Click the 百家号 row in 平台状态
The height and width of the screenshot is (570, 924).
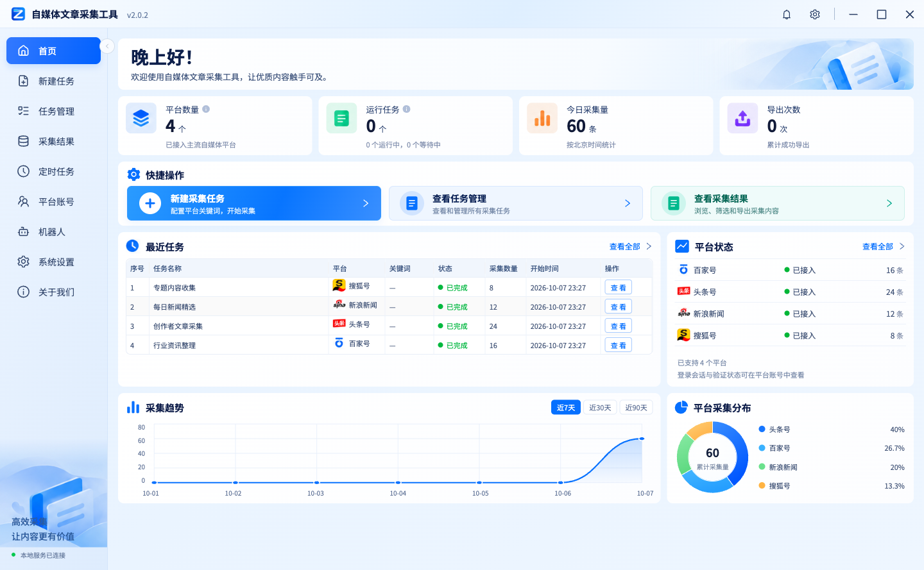tap(791, 270)
